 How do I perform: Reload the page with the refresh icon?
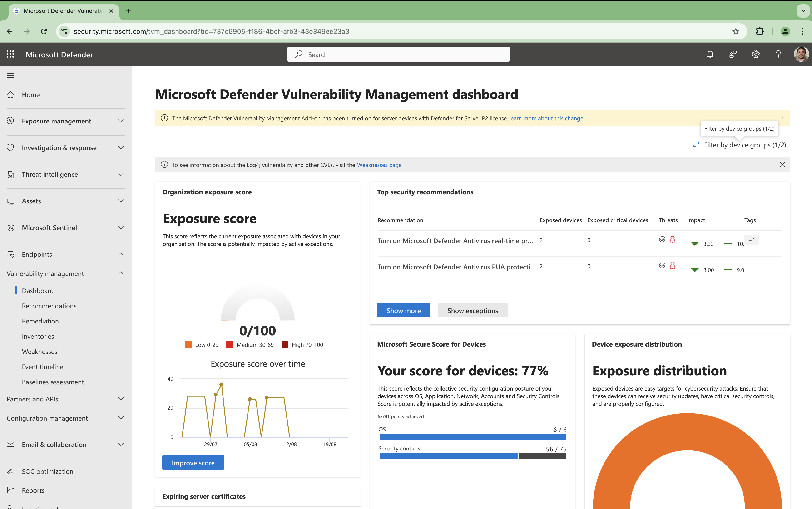[x=44, y=31]
